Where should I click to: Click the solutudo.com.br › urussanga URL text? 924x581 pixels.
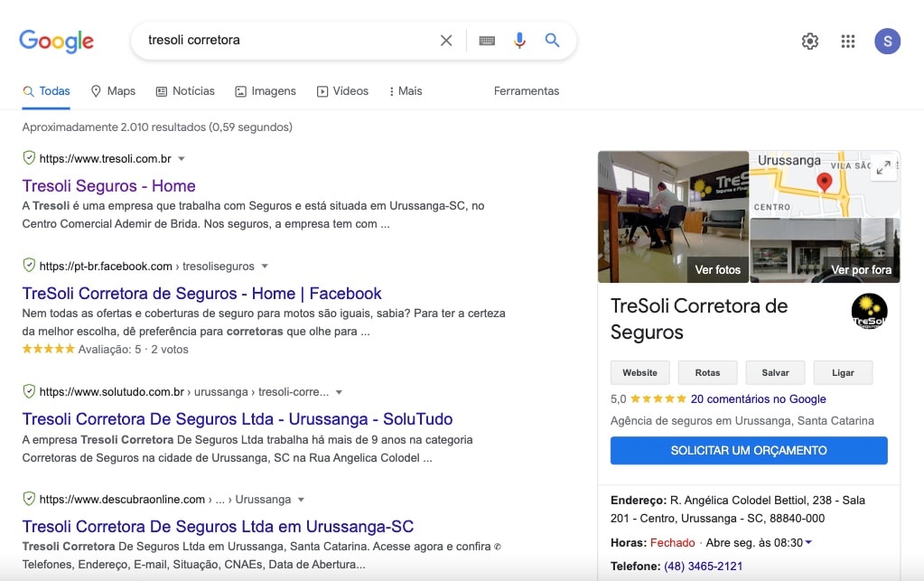click(x=184, y=392)
